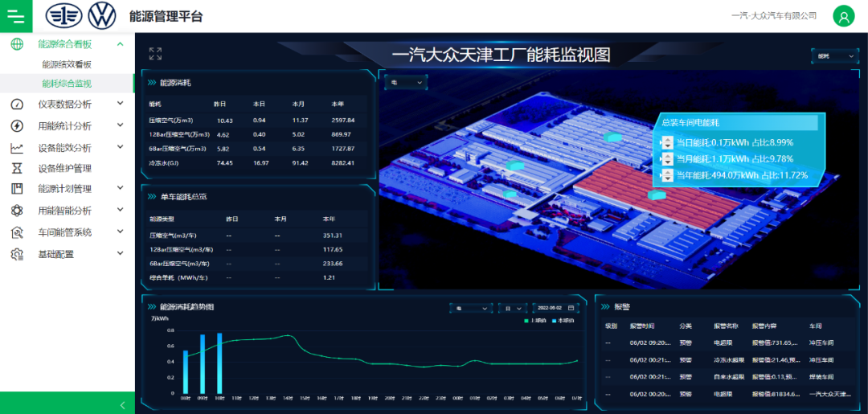The height and width of the screenshot is (414, 868).
Task: Click the Volkswagen logo icon
Action: (102, 16)
